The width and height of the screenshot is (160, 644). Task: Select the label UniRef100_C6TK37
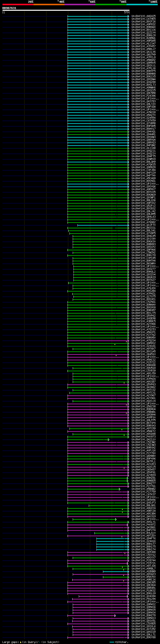click(x=143, y=495)
